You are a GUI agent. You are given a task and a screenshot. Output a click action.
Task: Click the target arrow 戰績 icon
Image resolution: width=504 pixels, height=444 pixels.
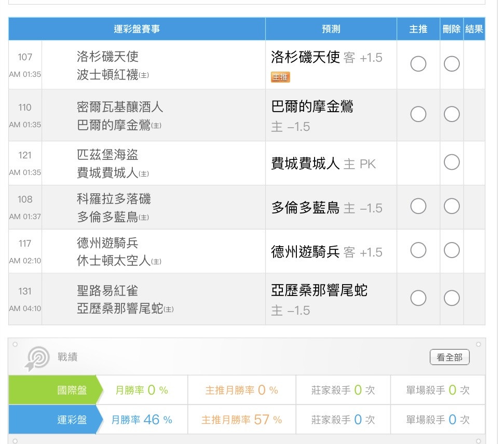point(36,358)
